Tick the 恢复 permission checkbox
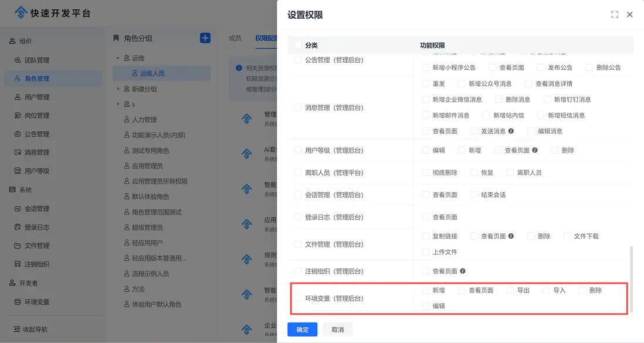Viewport: 644px width, 343px height. pyautogui.click(x=474, y=172)
